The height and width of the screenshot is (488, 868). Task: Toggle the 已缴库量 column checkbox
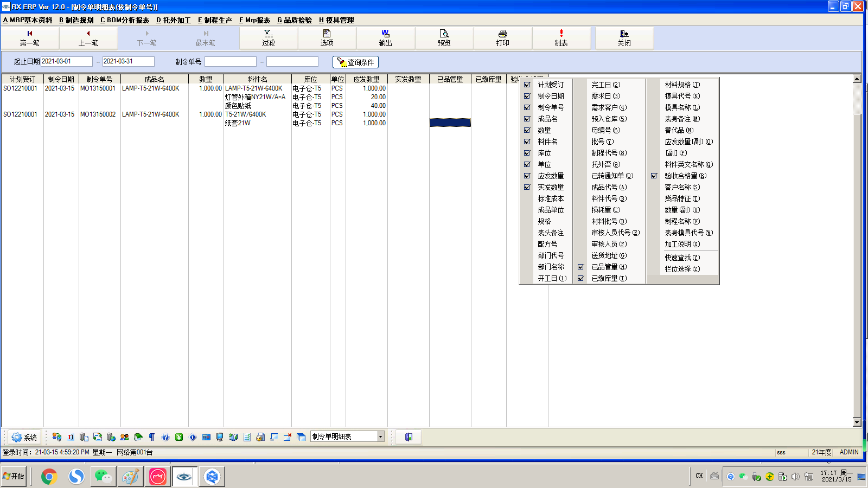pos(580,278)
